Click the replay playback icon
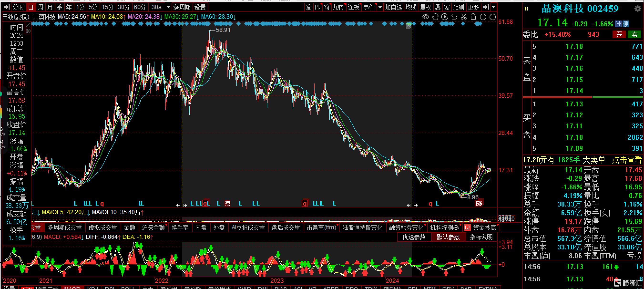This screenshot has width=644, height=289. coord(445,17)
